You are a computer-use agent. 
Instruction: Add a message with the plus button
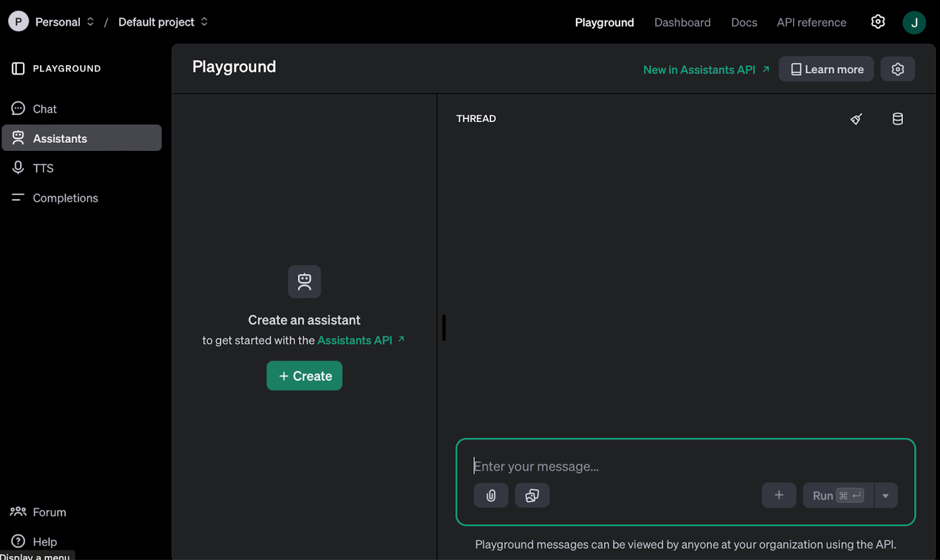pyautogui.click(x=779, y=495)
